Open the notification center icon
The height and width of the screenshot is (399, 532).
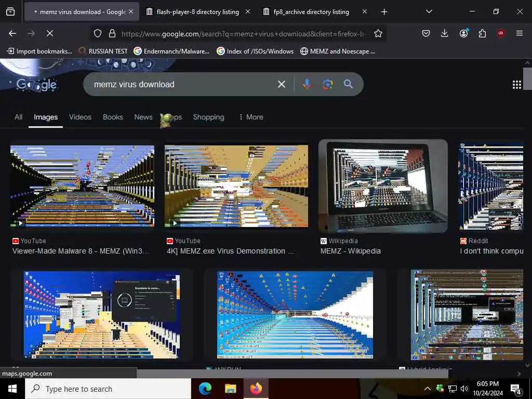point(515,389)
